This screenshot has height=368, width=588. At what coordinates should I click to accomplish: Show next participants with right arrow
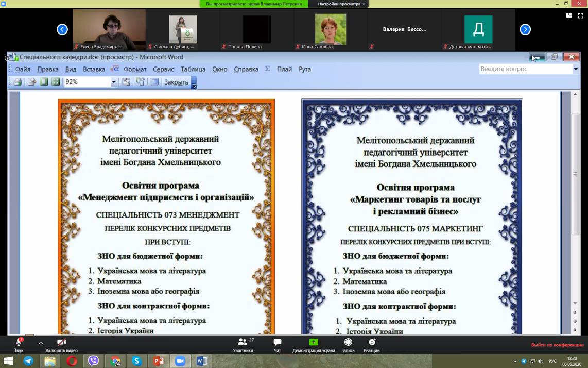(525, 29)
